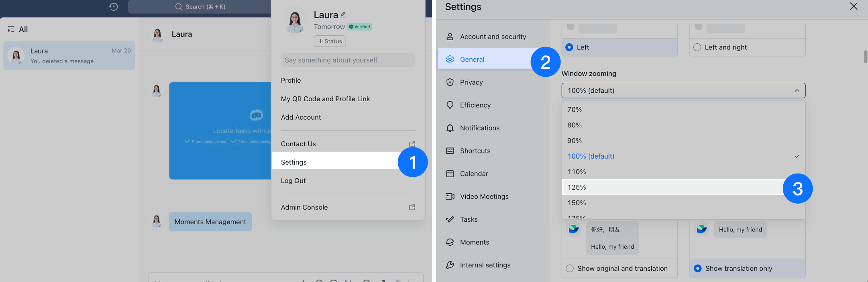Open Settings from profile menu
Screen dimensions: 868x282
294,162
